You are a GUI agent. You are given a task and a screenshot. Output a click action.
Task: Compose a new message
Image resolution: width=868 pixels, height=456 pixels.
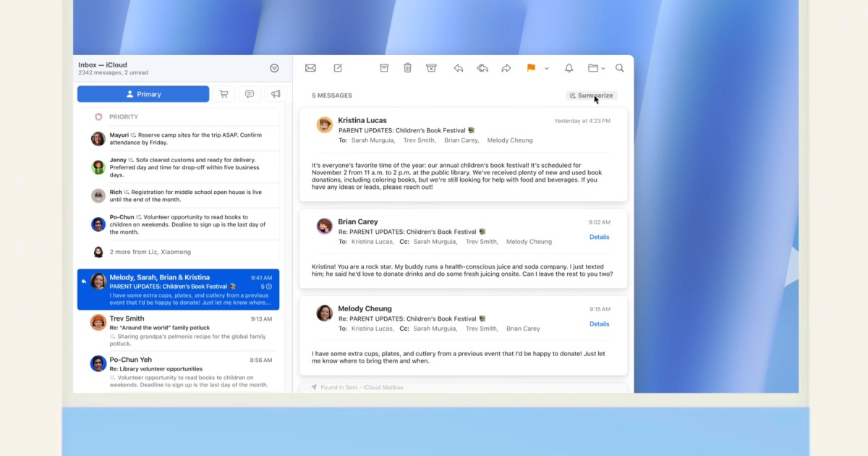pos(338,68)
